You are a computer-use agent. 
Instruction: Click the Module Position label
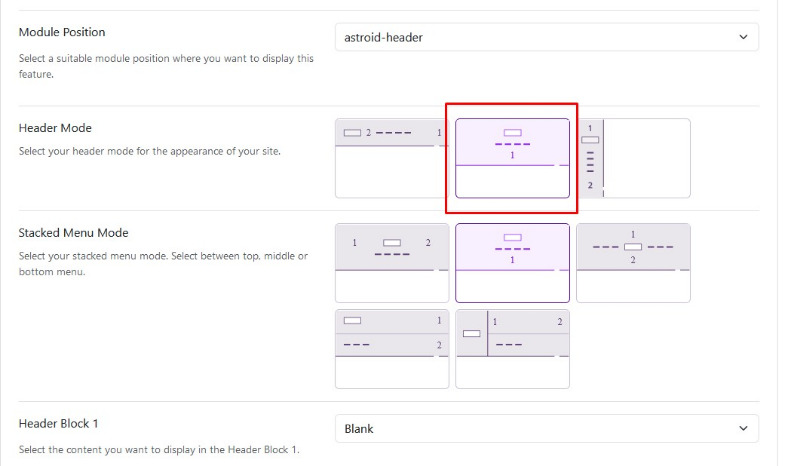click(62, 32)
